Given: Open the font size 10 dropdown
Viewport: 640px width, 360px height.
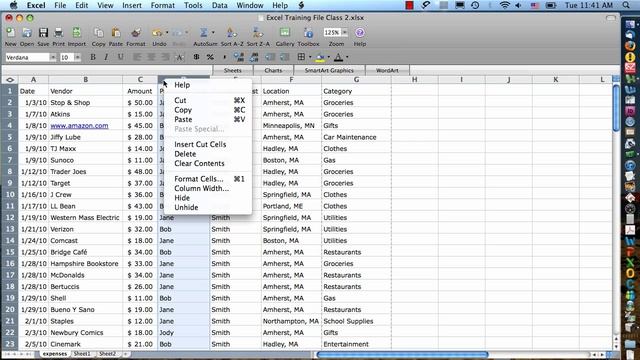Looking at the screenshot, I should (77, 57).
